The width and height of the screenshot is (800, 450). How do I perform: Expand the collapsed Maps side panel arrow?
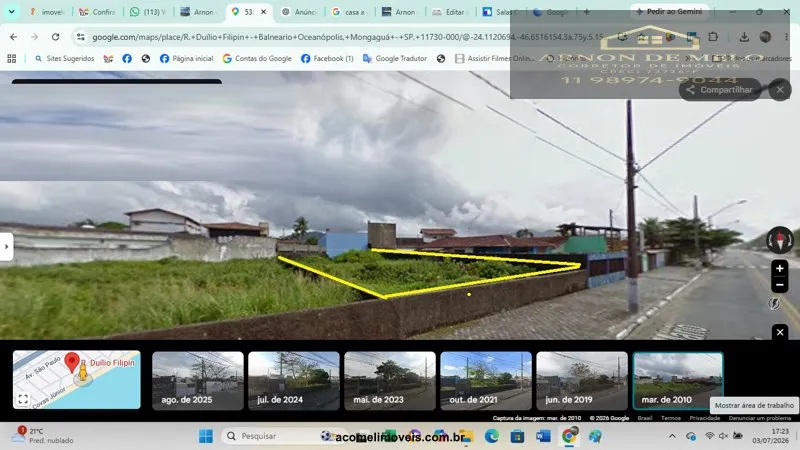pyautogui.click(x=6, y=247)
